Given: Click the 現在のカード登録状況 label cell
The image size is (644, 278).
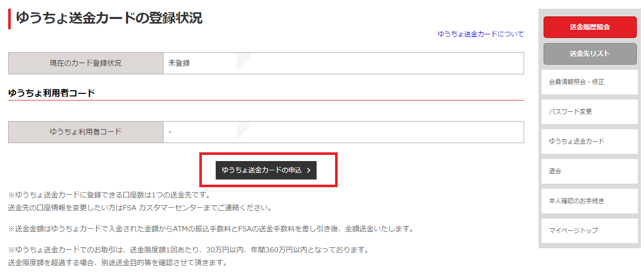Looking at the screenshot, I should pos(86,63).
